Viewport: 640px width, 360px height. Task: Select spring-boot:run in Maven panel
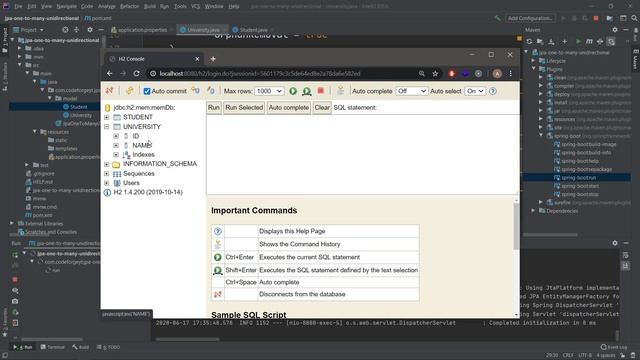tap(579, 178)
